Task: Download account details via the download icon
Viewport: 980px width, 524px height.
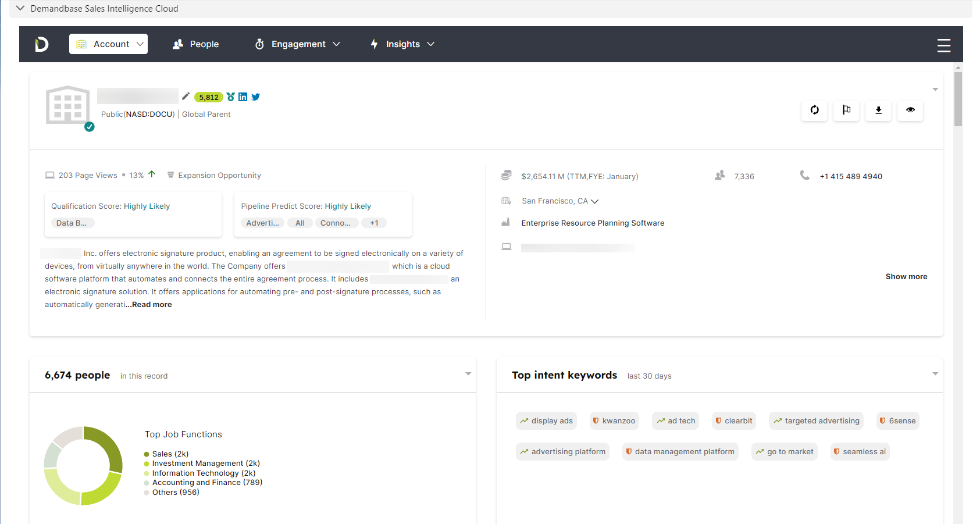Action: (x=878, y=110)
